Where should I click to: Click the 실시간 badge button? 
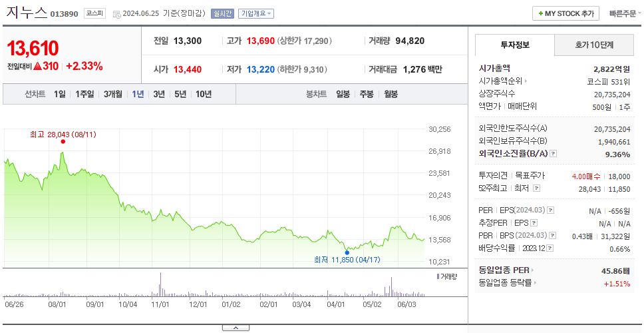[x=223, y=13]
